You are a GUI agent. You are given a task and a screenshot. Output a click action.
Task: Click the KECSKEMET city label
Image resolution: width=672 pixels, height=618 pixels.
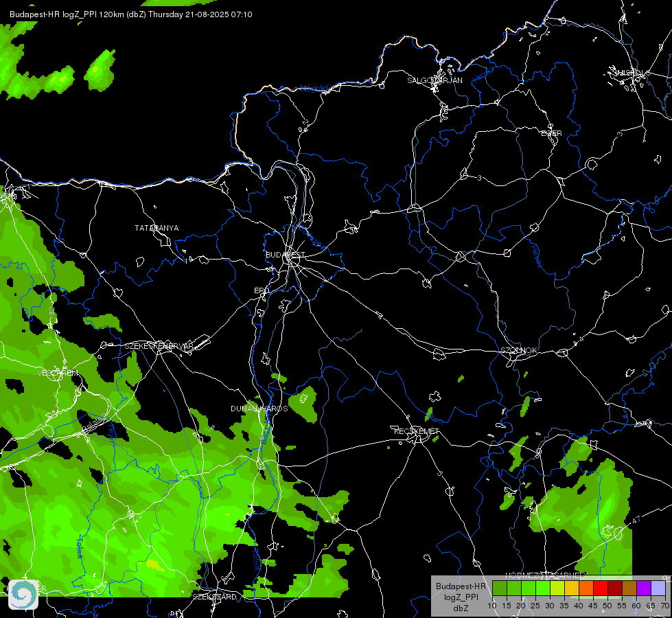(417, 431)
